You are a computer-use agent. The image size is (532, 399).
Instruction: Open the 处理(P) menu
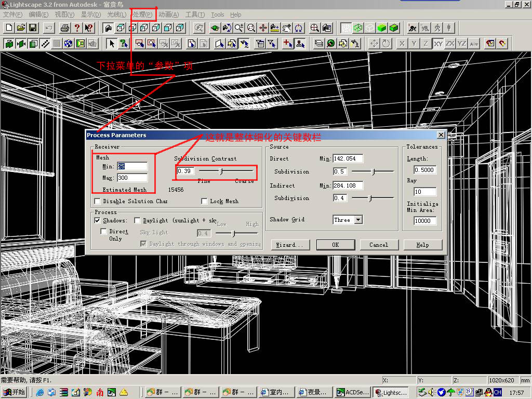click(142, 15)
